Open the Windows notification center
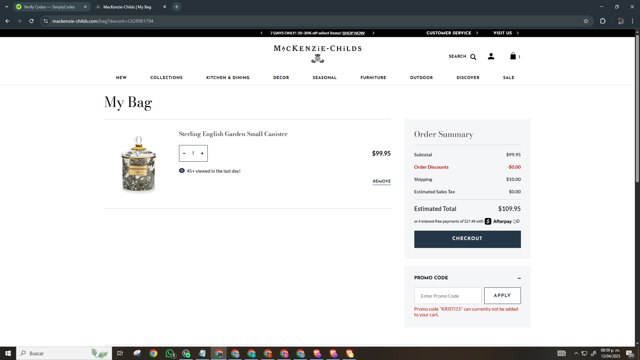 tap(630, 353)
